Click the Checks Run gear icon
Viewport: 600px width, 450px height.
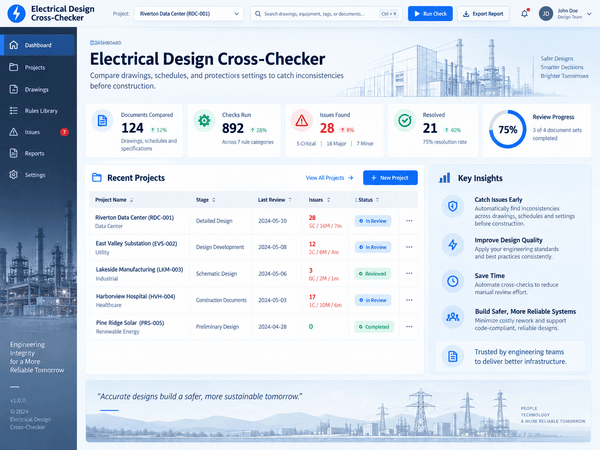(204, 121)
